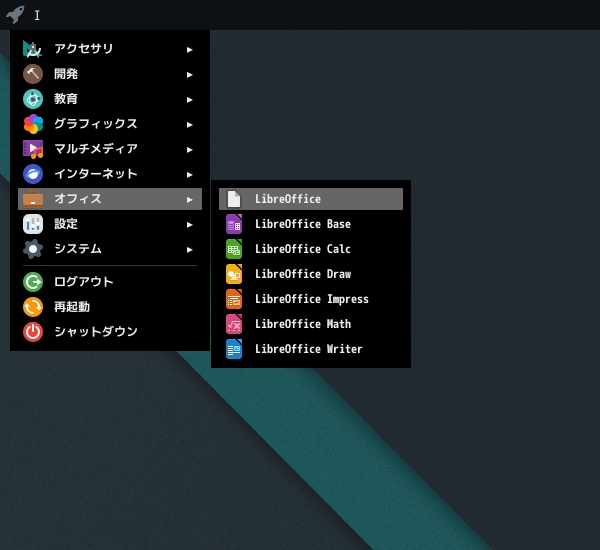Expand the マルチメディア submenu arrow

pyautogui.click(x=189, y=150)
